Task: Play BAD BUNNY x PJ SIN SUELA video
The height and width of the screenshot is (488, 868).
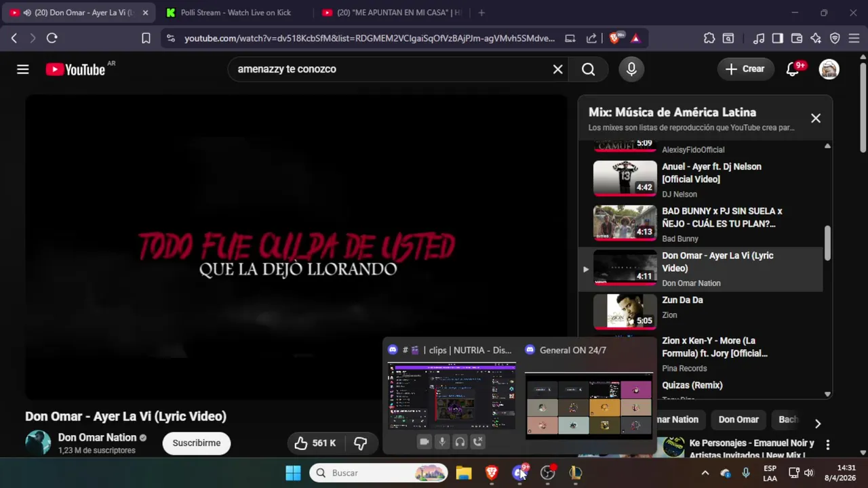Action: (x=701, y=224)
